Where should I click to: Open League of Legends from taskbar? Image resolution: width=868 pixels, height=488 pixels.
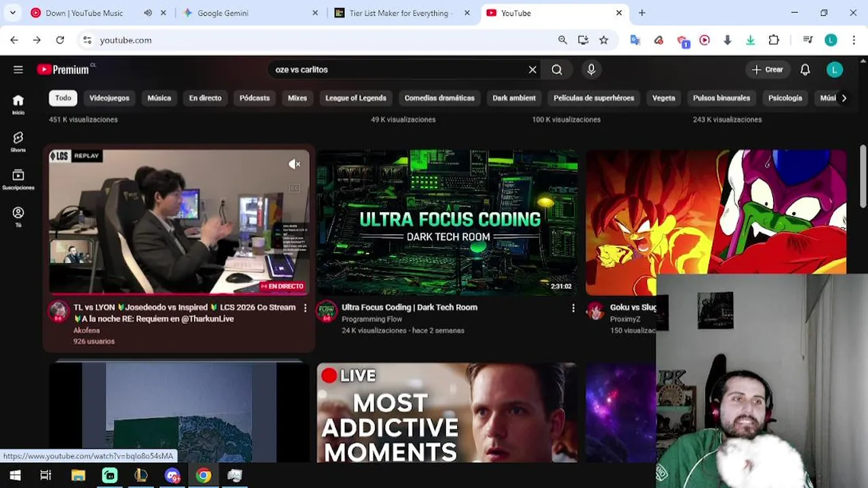click(x=141, y=475)
